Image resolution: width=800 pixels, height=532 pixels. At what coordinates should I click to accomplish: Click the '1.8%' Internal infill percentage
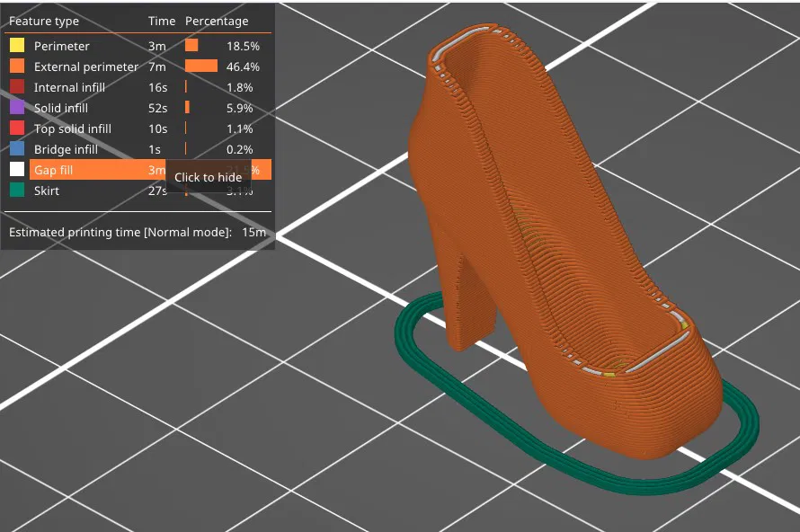pyautogui.click(x=240, y=88)
